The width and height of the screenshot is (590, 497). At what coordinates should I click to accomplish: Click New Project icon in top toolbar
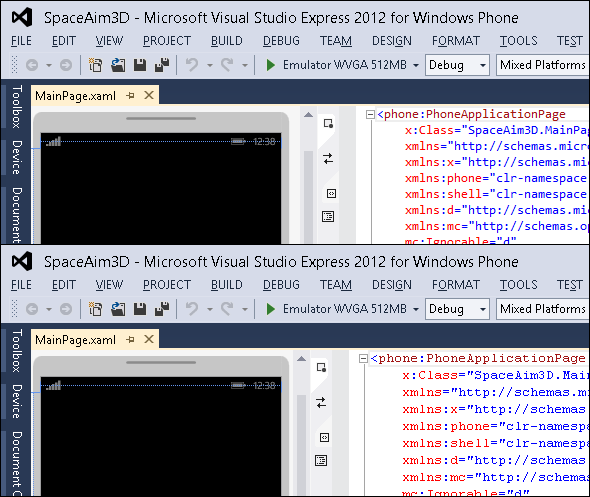(95, 65)
